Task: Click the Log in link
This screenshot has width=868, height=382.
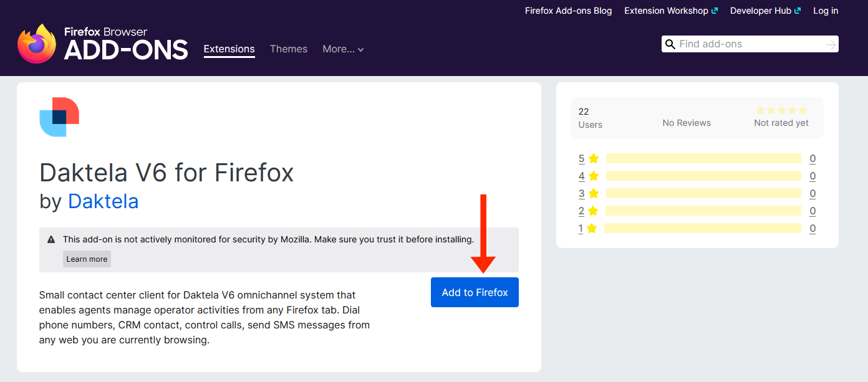Action: click(x=826, y=11)
